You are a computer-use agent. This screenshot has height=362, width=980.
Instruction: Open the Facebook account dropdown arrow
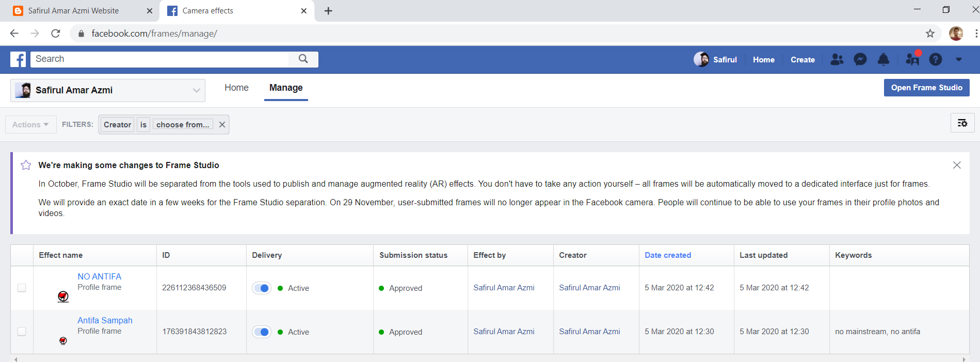tap(959, 60)
